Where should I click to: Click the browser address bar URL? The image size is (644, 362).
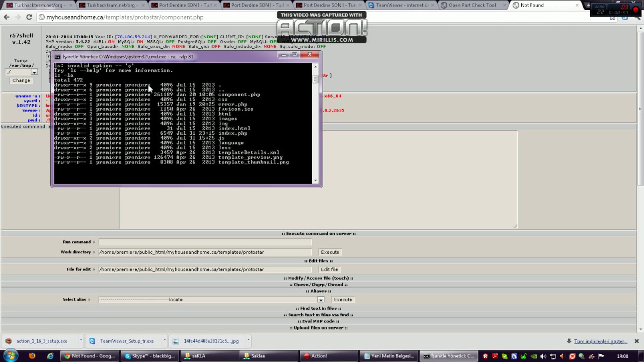(125, 17)
